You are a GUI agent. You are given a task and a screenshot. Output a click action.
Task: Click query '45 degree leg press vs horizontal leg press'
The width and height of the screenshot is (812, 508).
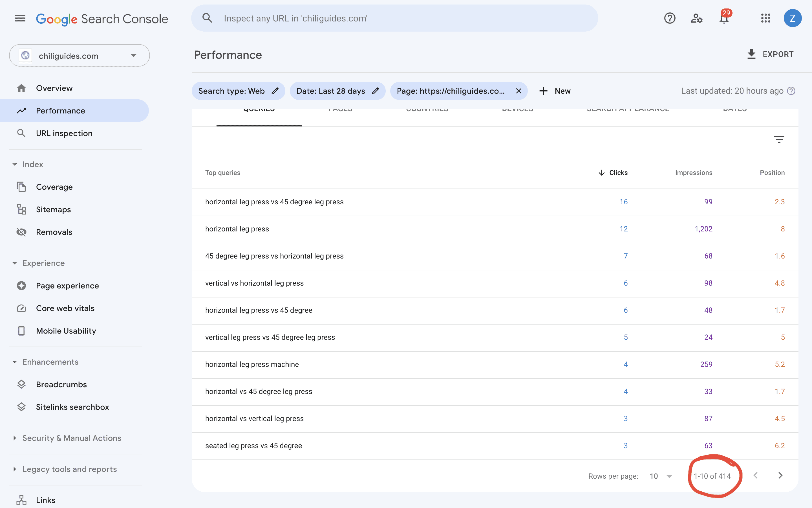coord(274,256)
